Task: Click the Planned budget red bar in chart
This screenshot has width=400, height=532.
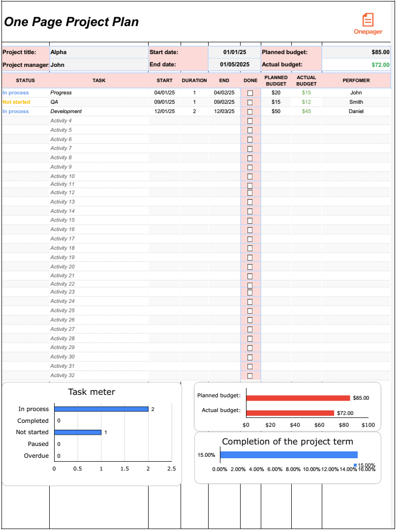Action: 298,398
